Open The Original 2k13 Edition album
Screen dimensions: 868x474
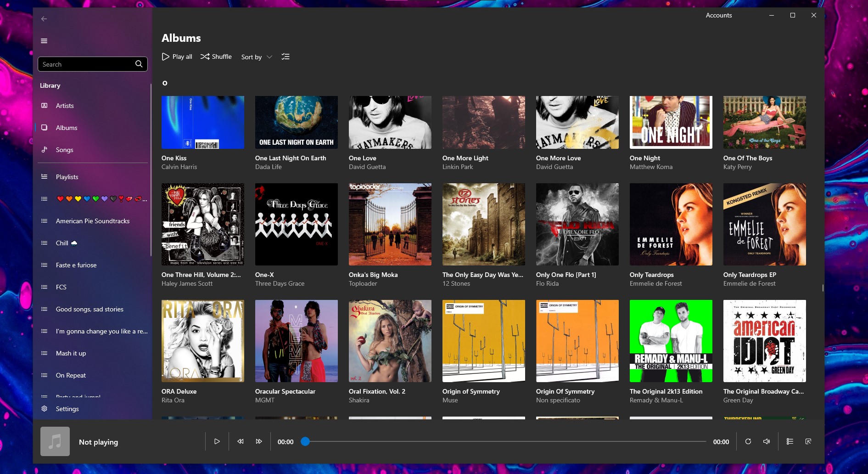(671, 341)
